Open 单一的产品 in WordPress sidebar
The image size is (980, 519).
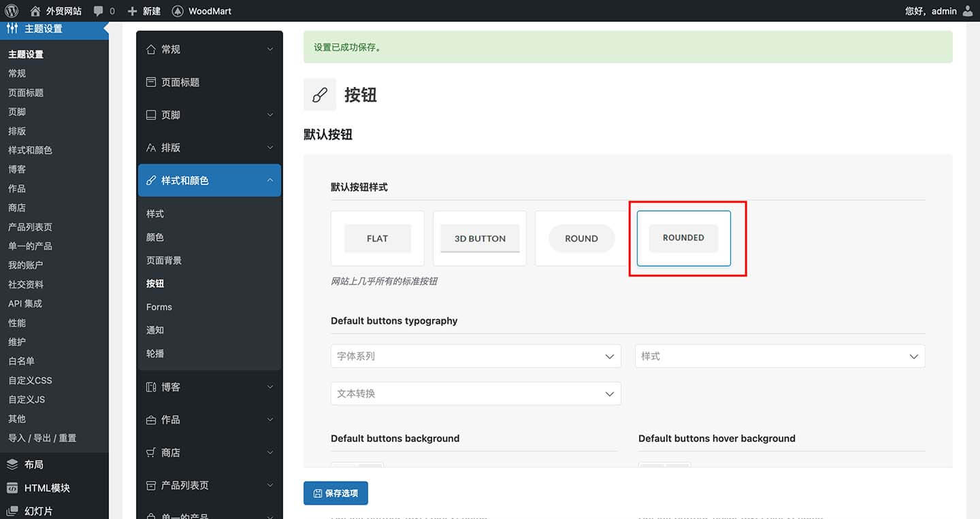click(30, 246)
